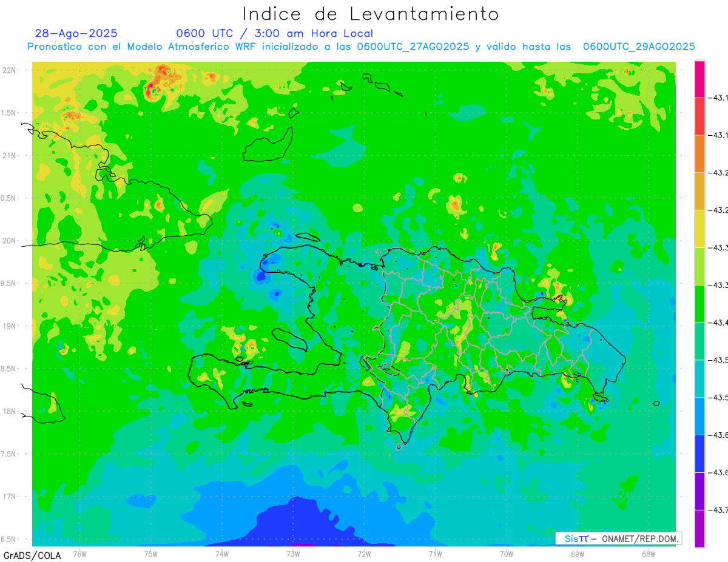The width and height of the screenshot is (728, 562).
Task: Select the gold segment of the color scale
Action: pos(699,192)
